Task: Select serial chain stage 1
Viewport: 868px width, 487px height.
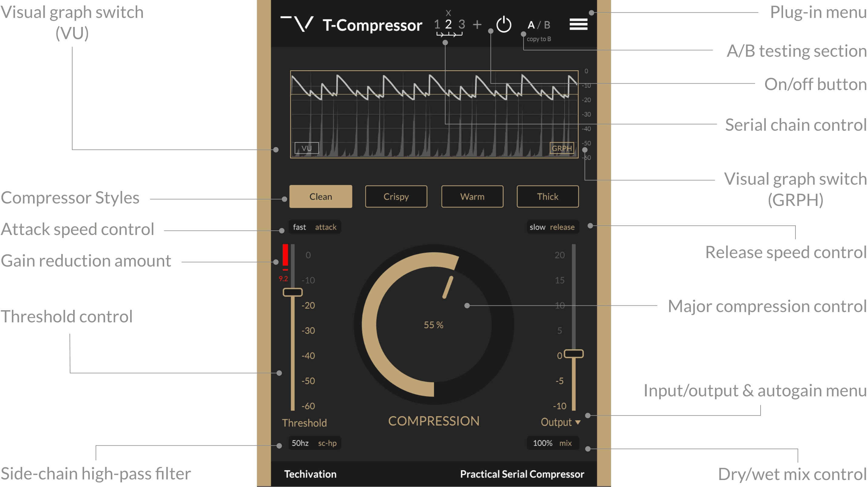Action: [x=437, y=24]
